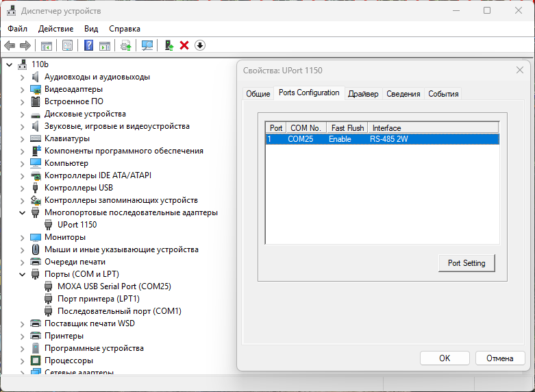Click the Processors chip icon

[36, 360]
